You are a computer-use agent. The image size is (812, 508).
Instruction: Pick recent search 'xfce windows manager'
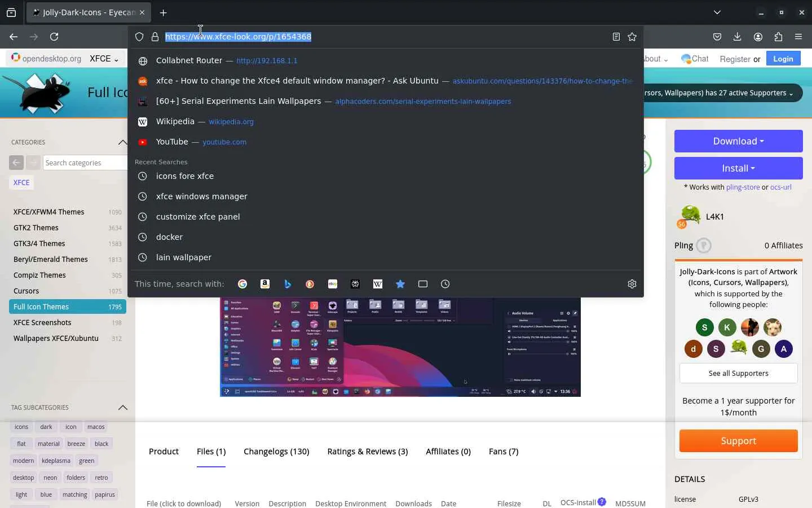pyautogui.click(x=386, y=196)
